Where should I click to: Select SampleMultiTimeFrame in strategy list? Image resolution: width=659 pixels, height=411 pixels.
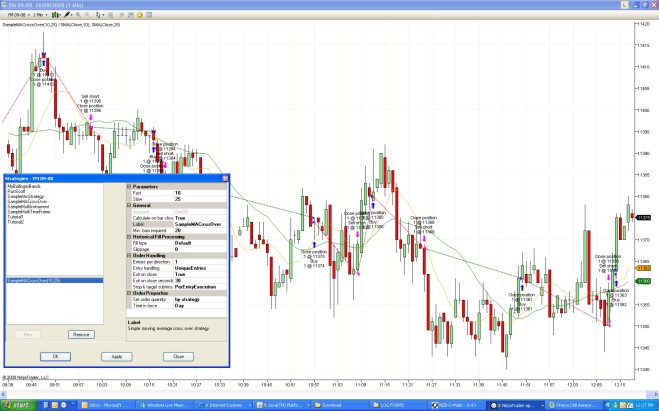tap(29, 211)
